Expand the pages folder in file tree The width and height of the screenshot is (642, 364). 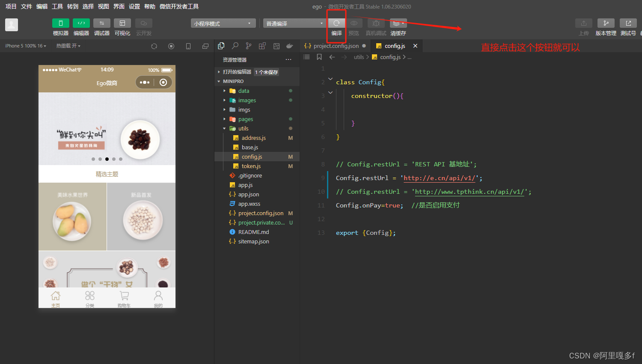(x=246, y=119)
